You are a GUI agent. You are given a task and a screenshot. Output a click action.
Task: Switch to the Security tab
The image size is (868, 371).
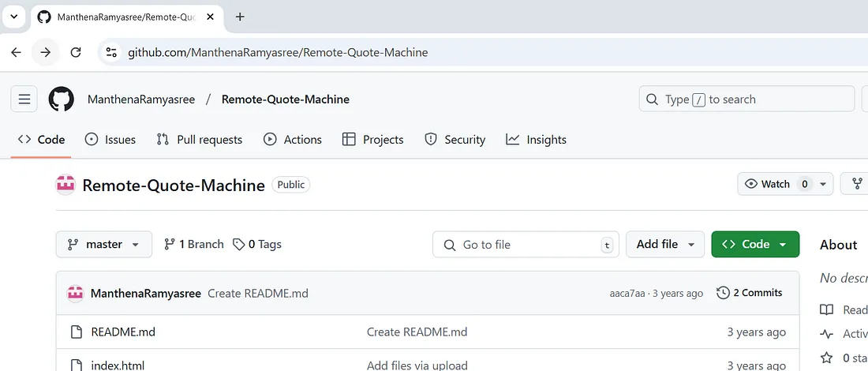click(x=455, y=140)
